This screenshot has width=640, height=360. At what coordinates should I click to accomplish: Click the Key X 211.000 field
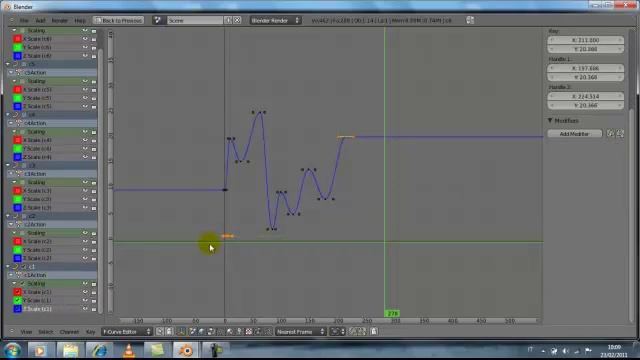(585, 40)
